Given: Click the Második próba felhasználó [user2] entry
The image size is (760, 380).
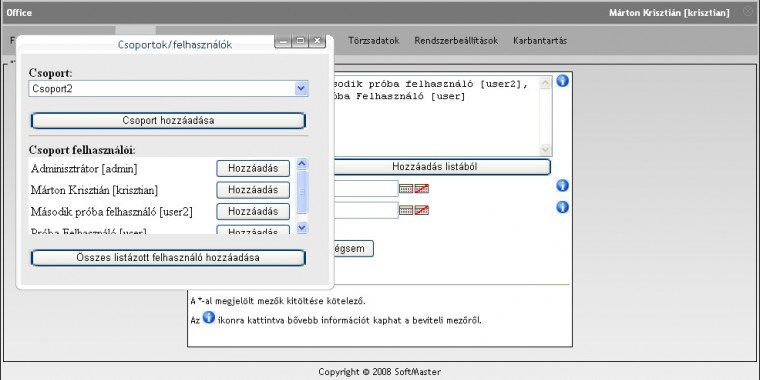Looking at the screenshot, I should (x=112, y=212).
